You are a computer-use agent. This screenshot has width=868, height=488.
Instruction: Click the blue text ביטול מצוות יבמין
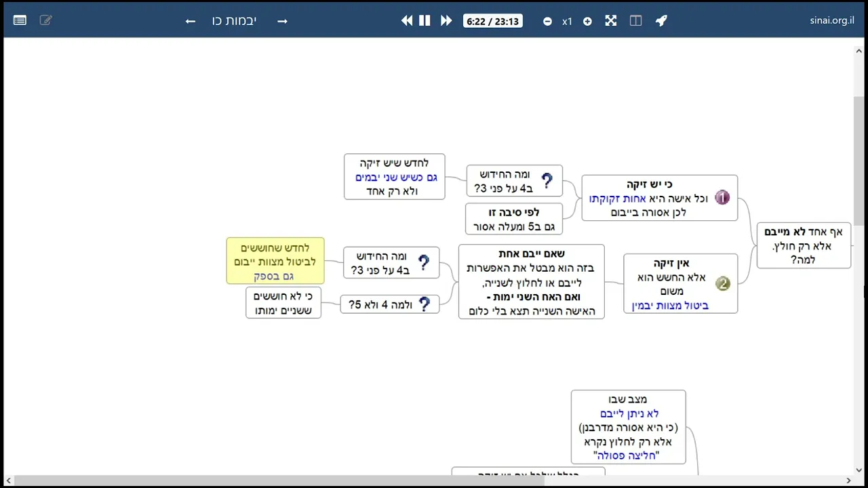tap(670, 306)
